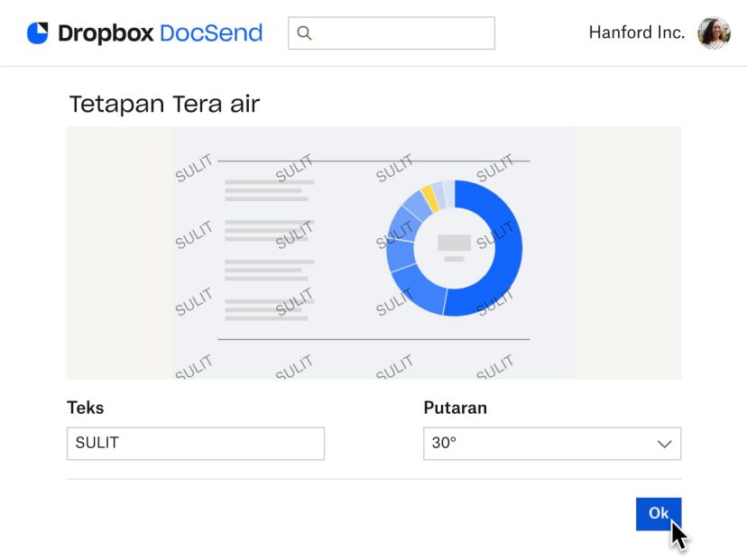Click the Tetapan Tera air heading

163,104
